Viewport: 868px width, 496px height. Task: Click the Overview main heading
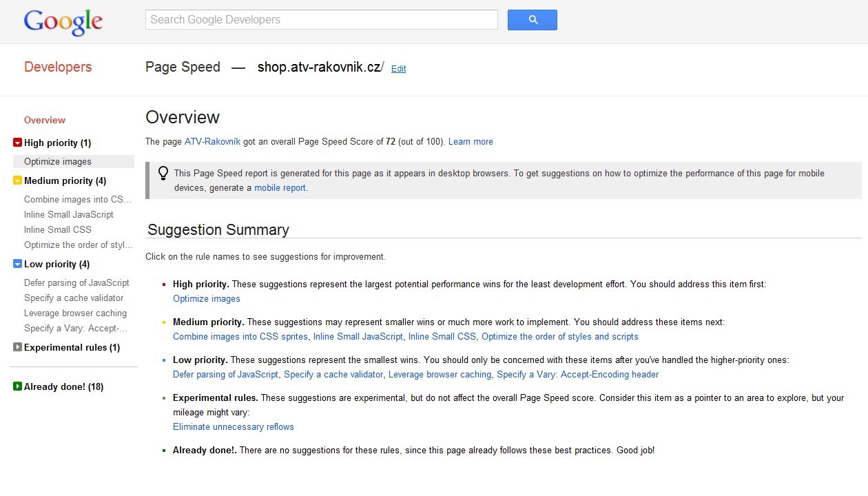tap(183, 117)
